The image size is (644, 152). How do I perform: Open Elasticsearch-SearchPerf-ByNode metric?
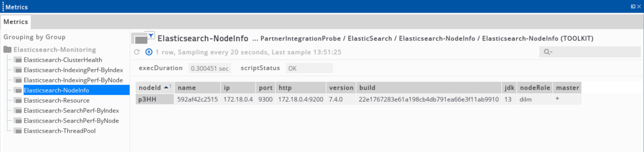(x=71, y=121)
